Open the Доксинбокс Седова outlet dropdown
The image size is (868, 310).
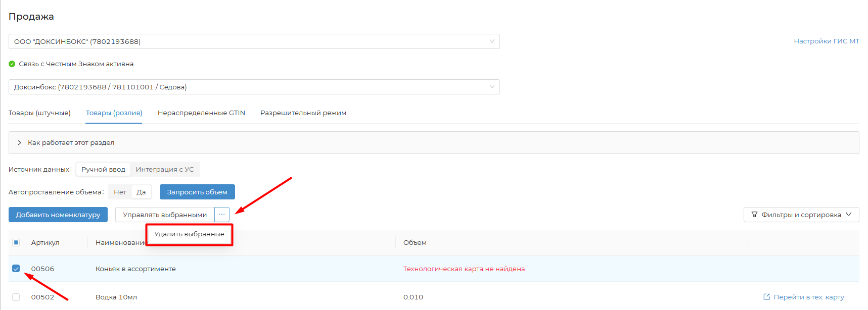tap(254, 87)
